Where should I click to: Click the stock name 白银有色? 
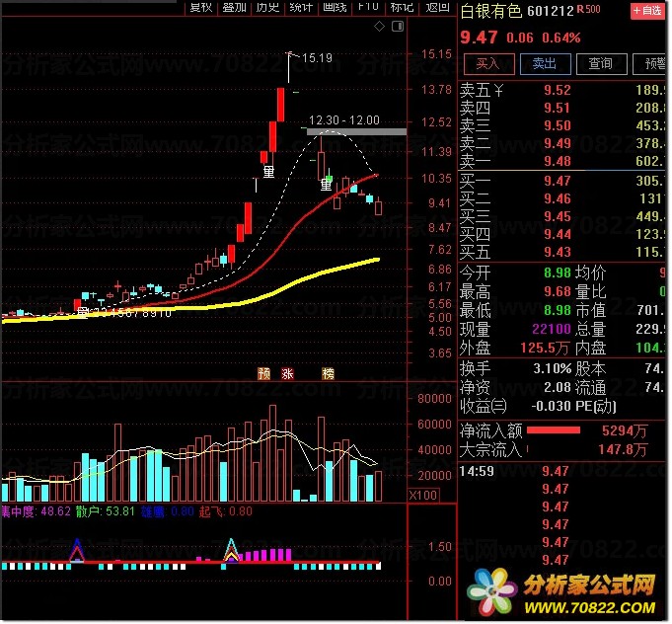491,11
